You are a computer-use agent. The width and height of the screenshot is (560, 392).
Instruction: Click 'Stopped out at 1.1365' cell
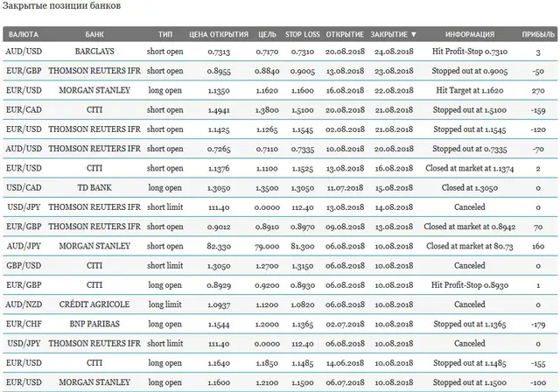click(470, 324)
